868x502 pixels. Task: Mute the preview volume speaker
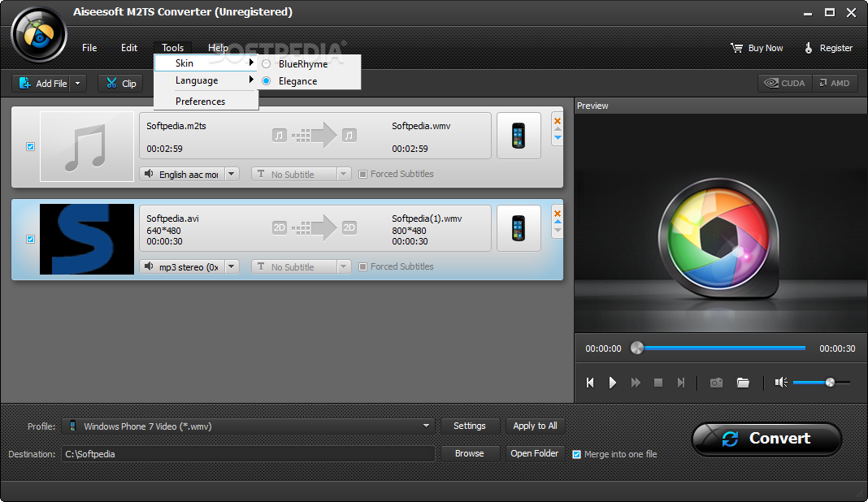point(781,383)
